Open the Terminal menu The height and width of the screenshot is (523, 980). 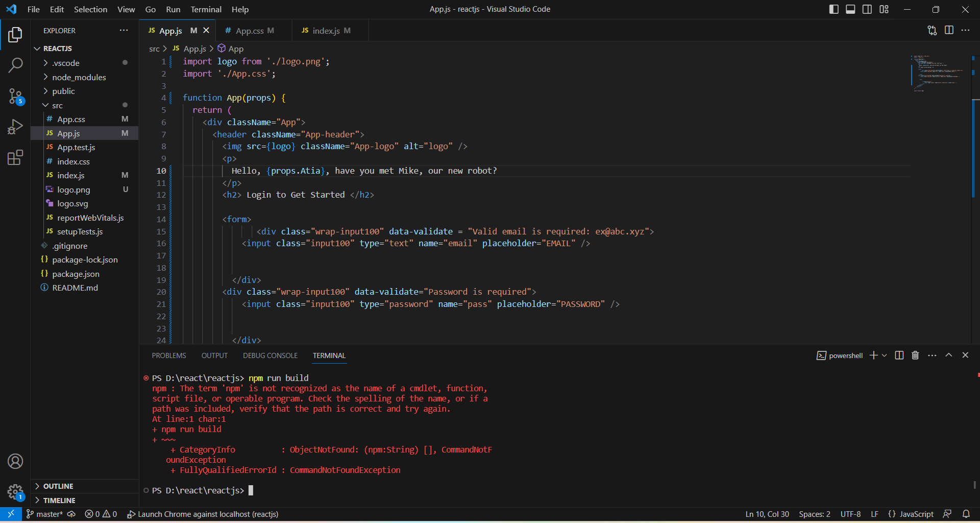point(206,9)
